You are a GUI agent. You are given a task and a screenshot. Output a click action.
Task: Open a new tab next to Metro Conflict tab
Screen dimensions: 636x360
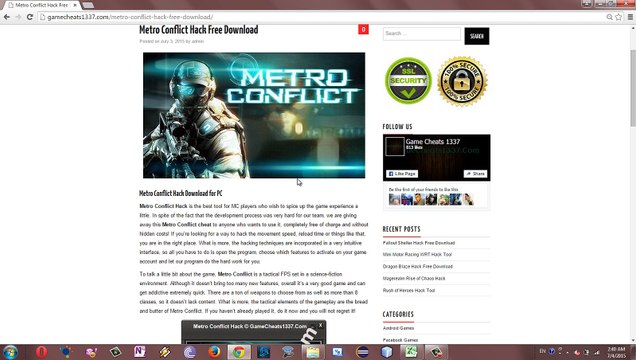[x=88, y=5]
